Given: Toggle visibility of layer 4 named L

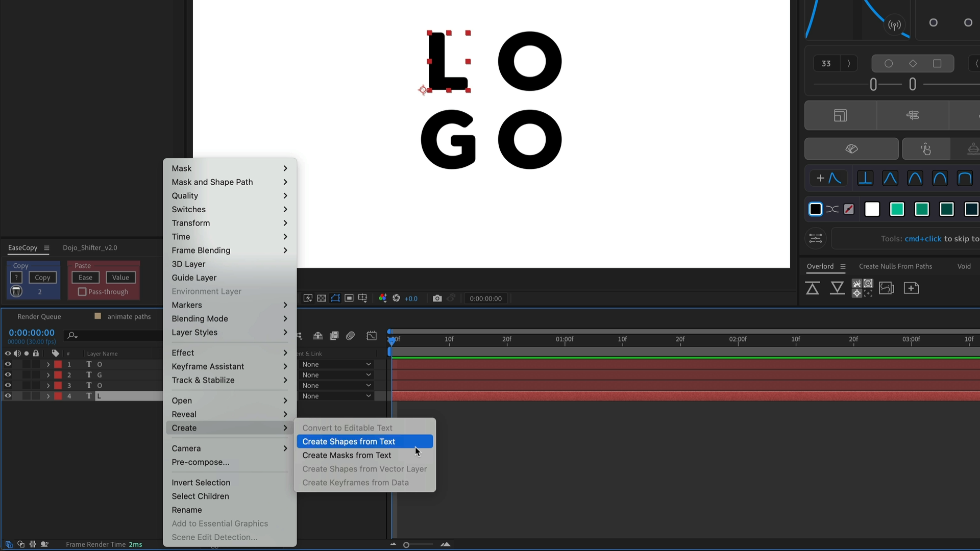Looking at the screenshot, I should 8,396.
